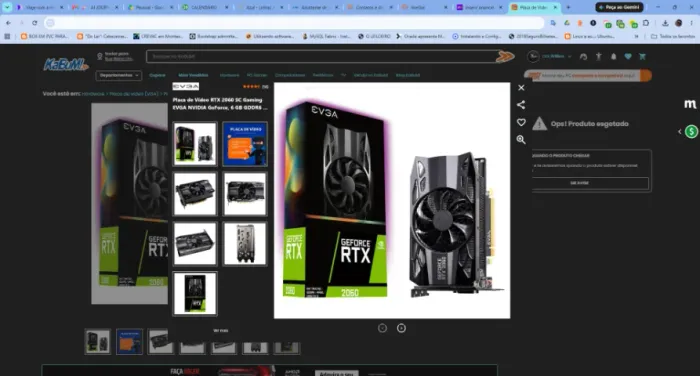
Task: Open the Computadores menu item
Action: [290, 75]
